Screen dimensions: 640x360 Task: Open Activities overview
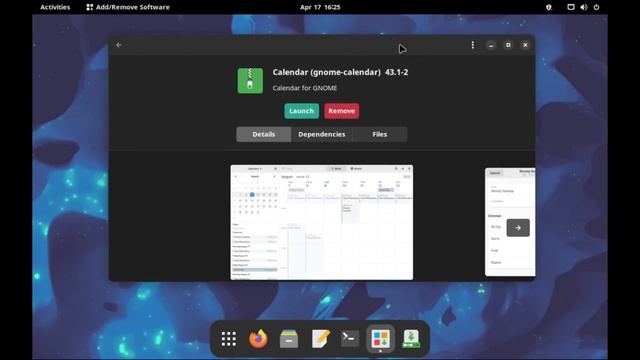pos(55,7)
